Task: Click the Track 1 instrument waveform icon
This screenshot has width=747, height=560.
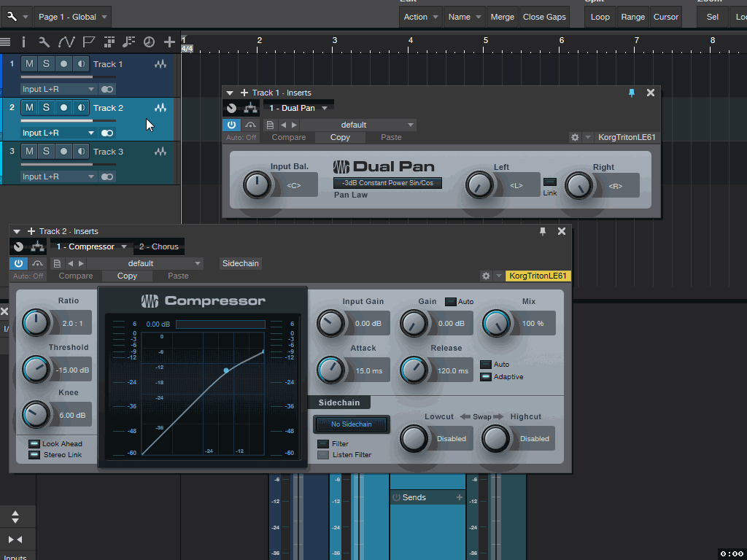Action: [160, 64]
